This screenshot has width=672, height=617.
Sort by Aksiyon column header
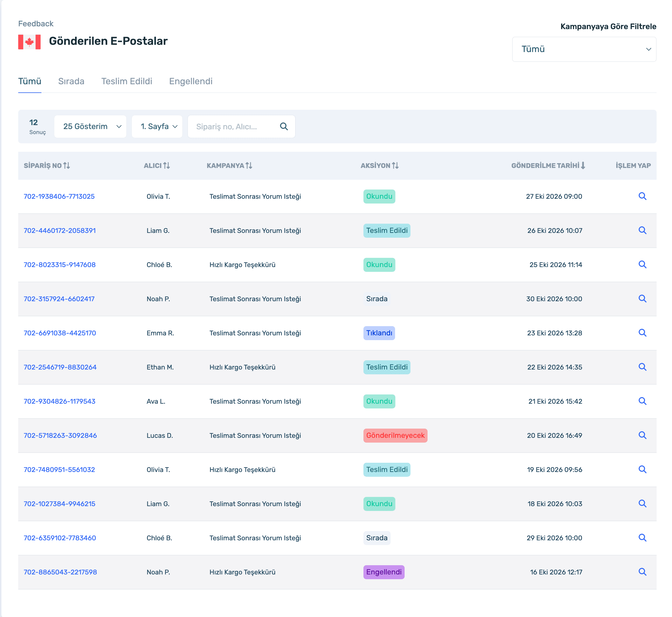(x=380, y=166)
